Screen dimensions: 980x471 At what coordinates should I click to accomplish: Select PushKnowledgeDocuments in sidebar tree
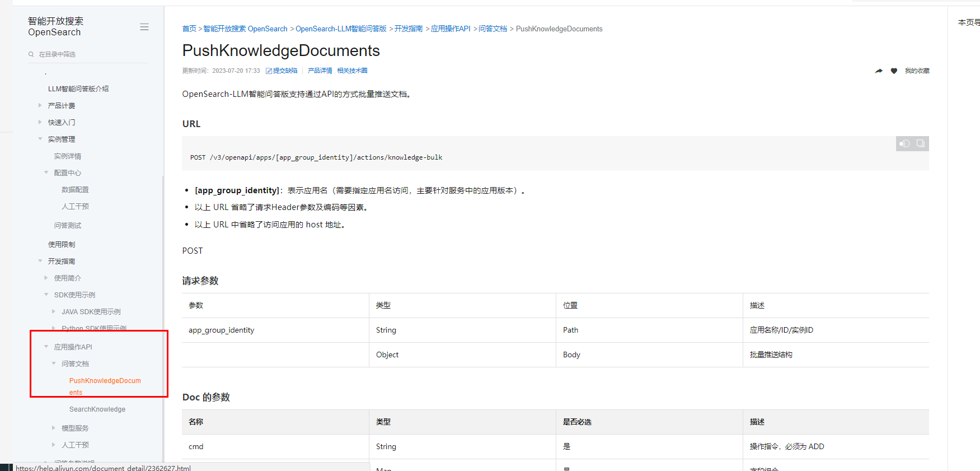click(x=105, y=386)
